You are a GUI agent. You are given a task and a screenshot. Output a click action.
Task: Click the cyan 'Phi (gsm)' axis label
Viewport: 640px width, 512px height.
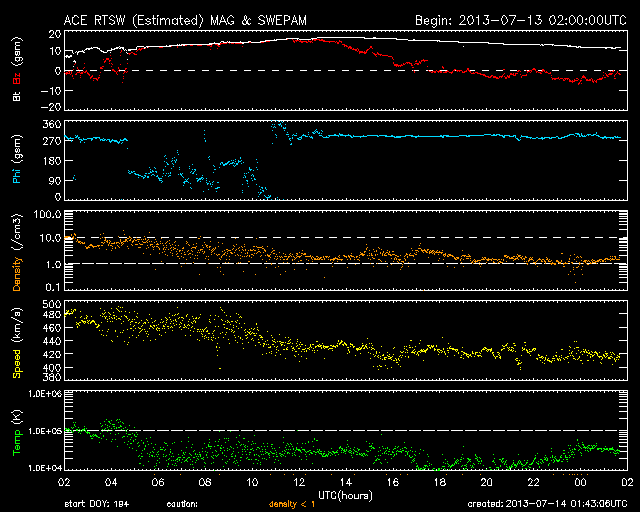click(x=17, y=160)
